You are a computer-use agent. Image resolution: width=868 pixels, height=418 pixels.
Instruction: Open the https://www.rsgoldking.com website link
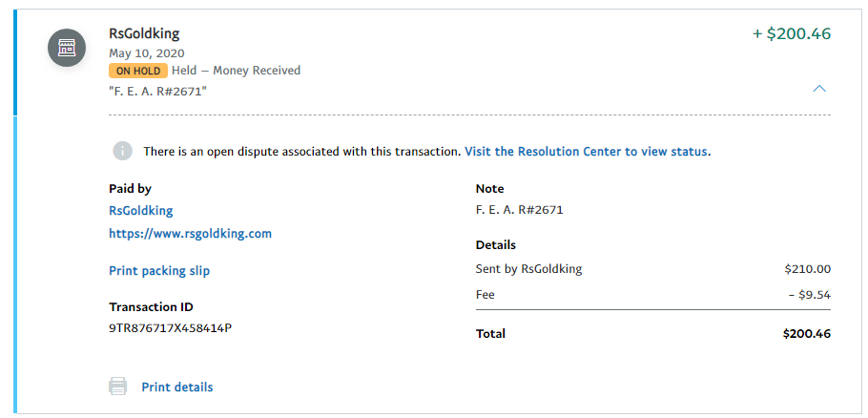click(191, 234)
